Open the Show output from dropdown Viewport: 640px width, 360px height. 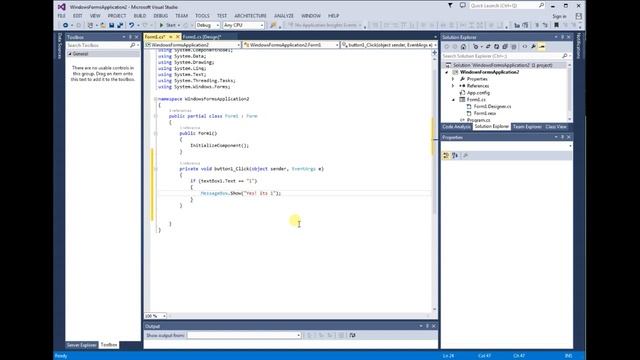pos(244,336)
